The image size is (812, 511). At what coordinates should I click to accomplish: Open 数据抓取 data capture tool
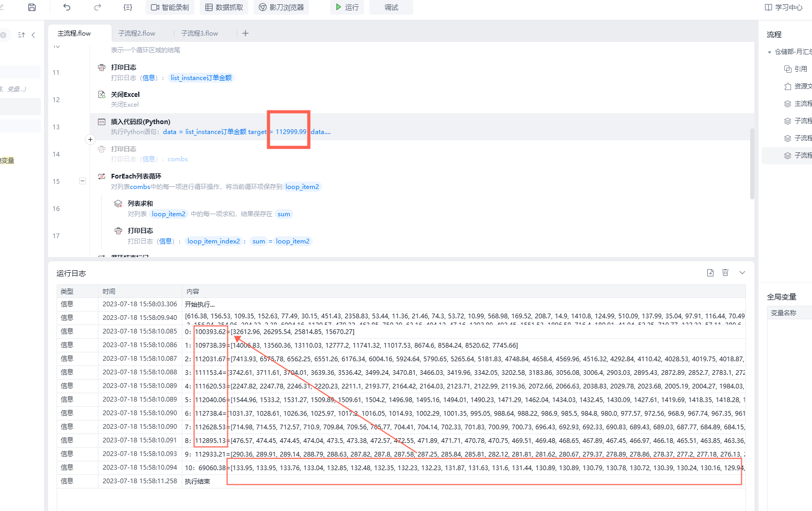point(224,7)
